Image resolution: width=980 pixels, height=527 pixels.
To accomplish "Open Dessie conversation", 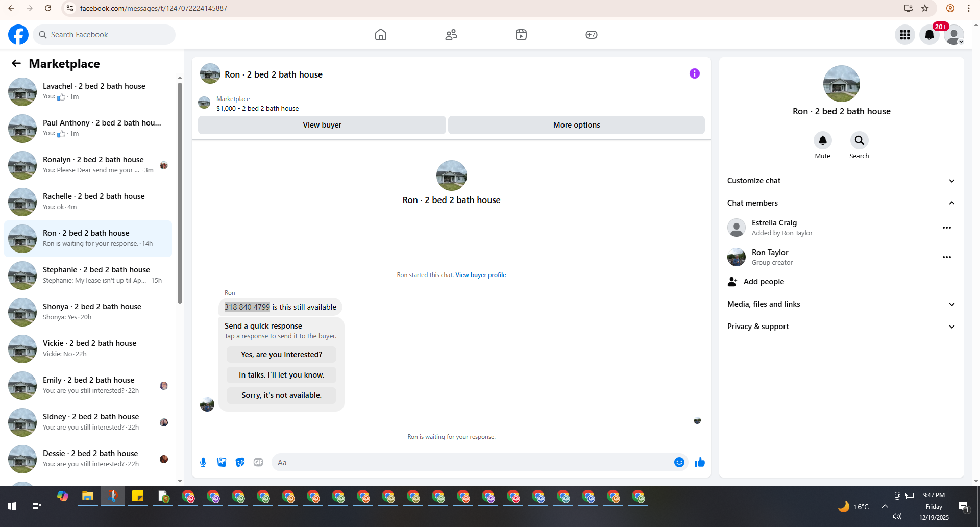I will tap(88, 459).
